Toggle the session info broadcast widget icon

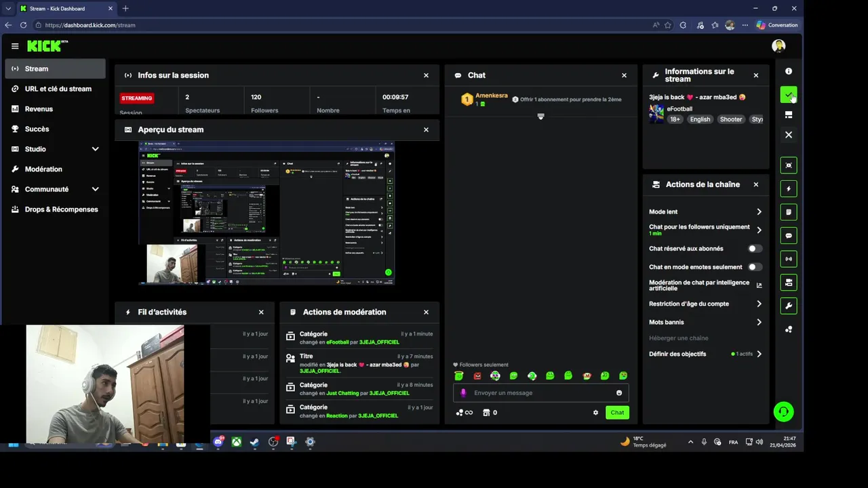789,259
